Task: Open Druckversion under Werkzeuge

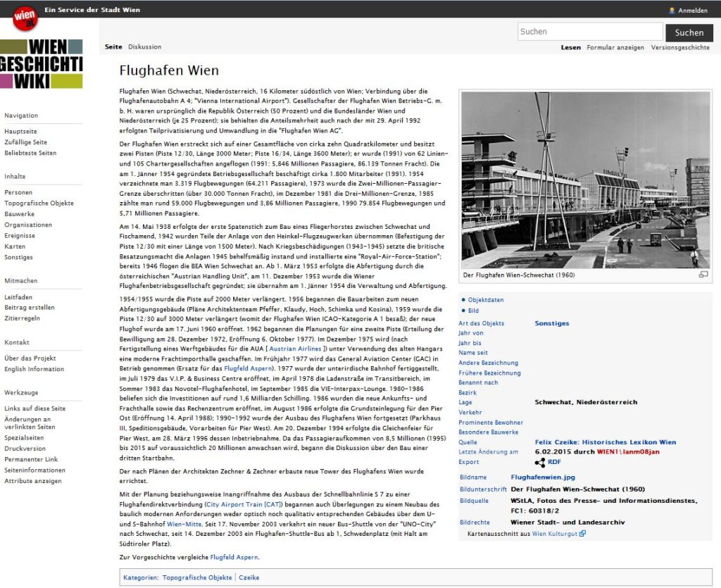Action: coord(25,449)
